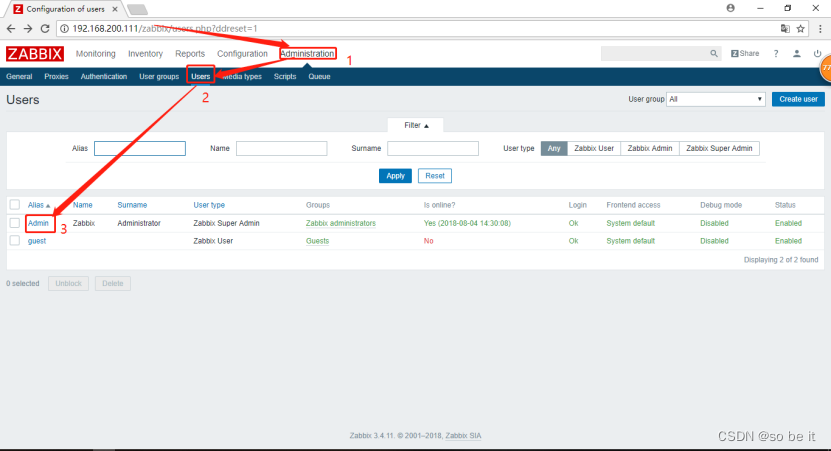This screenshot has width=831, height=451.
Task: Focus the Alias filter field
Action: coord(140,148)
